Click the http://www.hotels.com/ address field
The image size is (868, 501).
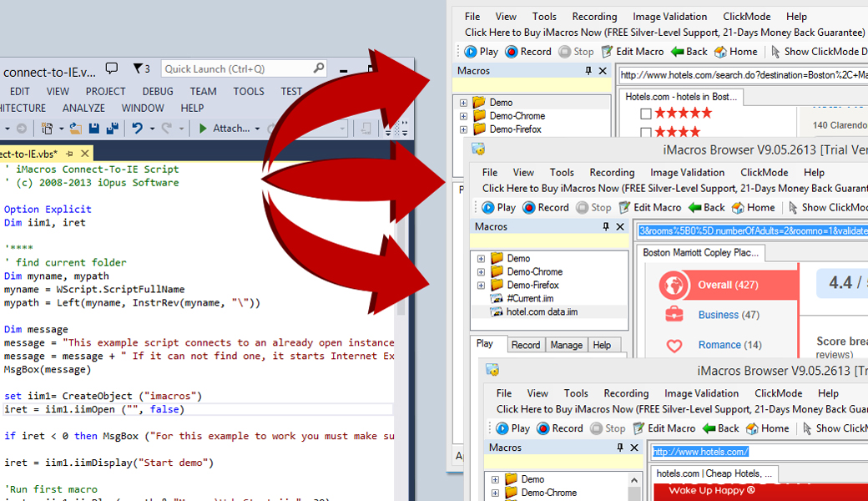click(759, 452)
